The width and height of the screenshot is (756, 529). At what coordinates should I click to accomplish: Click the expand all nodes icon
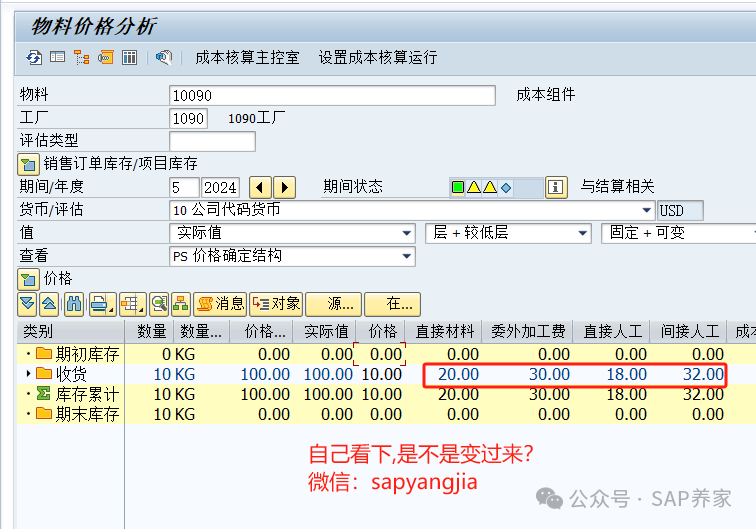(x=27, y=304)
